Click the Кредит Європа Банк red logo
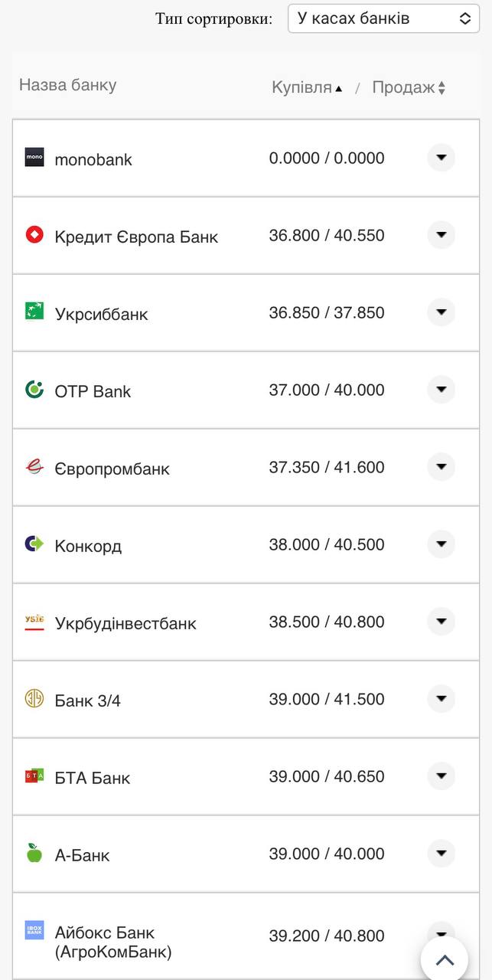Image resolution: width=492 pixels, height=980 pixels. [x=34, y=236]
